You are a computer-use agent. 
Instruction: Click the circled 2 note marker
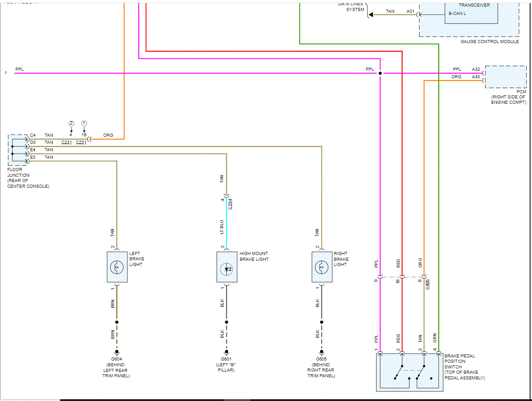(x=71, y=124)
